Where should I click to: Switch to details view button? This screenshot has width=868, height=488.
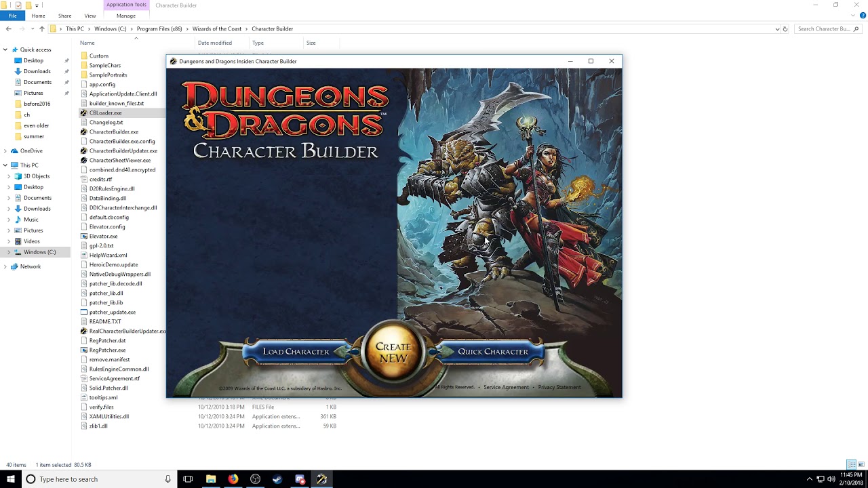(852, 465)
